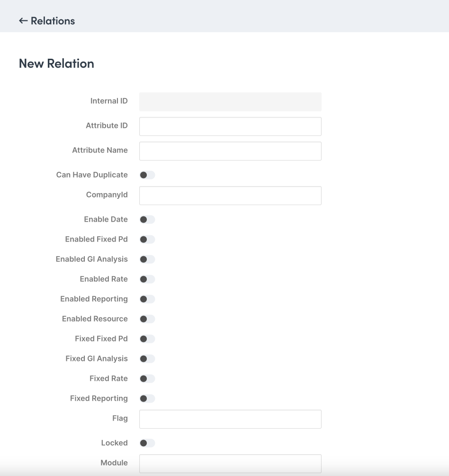Go back via the Relations link
This screenshot has width=449, height=476.
pos(53,21)
